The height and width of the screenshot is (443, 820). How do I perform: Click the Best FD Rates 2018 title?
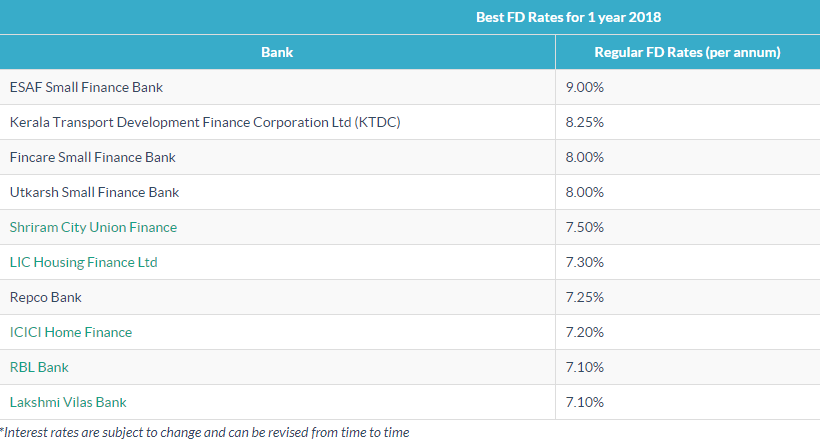coord(568,17)
